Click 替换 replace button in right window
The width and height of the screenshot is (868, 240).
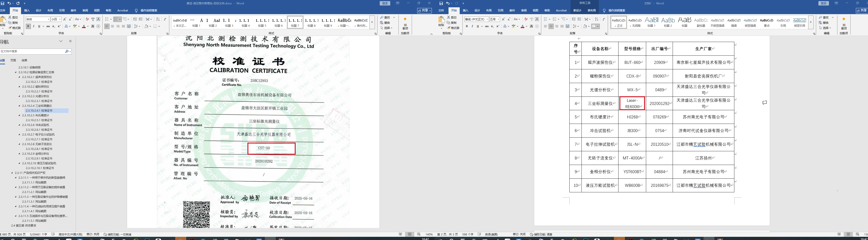[x=823, y=23]
